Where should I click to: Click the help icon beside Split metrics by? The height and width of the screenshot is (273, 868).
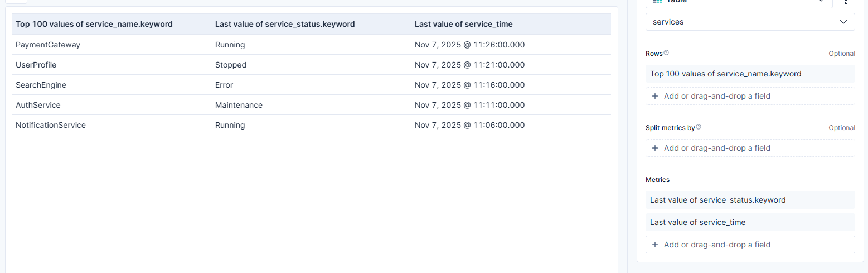pyautogui.click(x=699, y=127)
